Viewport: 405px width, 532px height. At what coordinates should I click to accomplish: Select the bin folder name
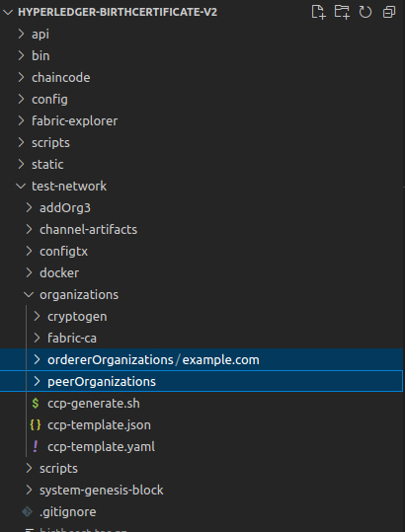pyautogui.click(x=40, y=55)
